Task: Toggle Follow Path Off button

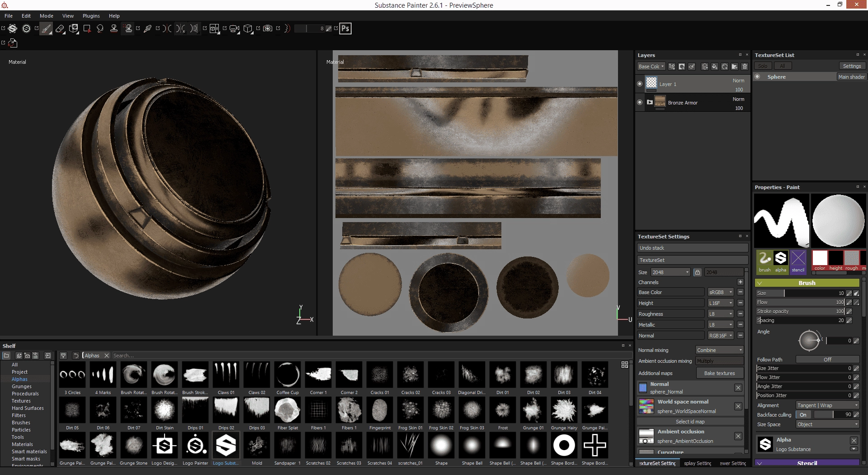Action: click(827, 359)
